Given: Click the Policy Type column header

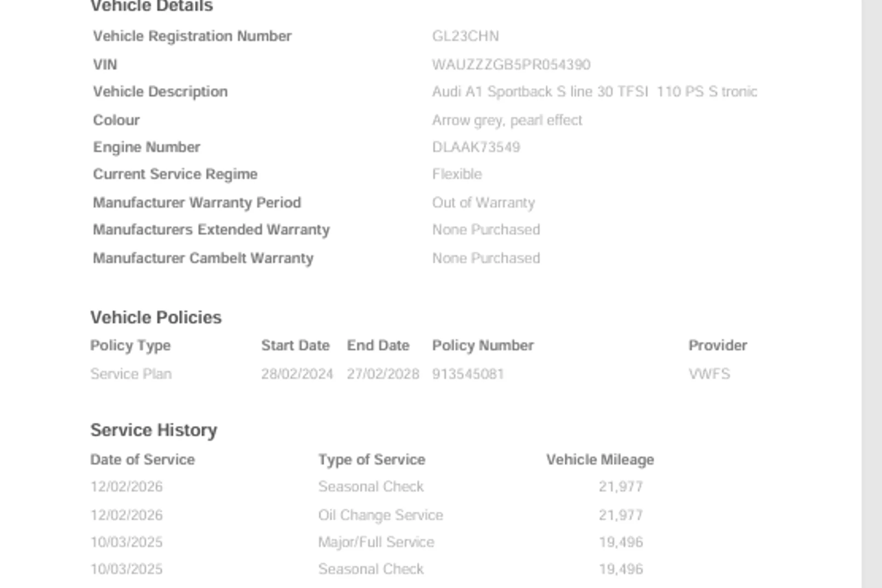Looking at the screenshot, I should [130, 345].
